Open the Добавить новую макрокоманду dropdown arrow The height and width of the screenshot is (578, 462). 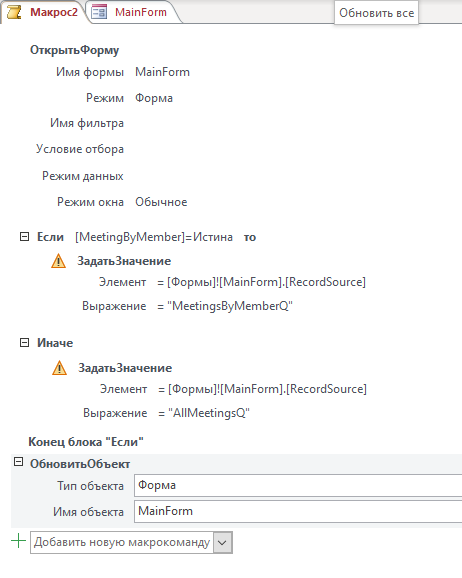pos(223,542)
